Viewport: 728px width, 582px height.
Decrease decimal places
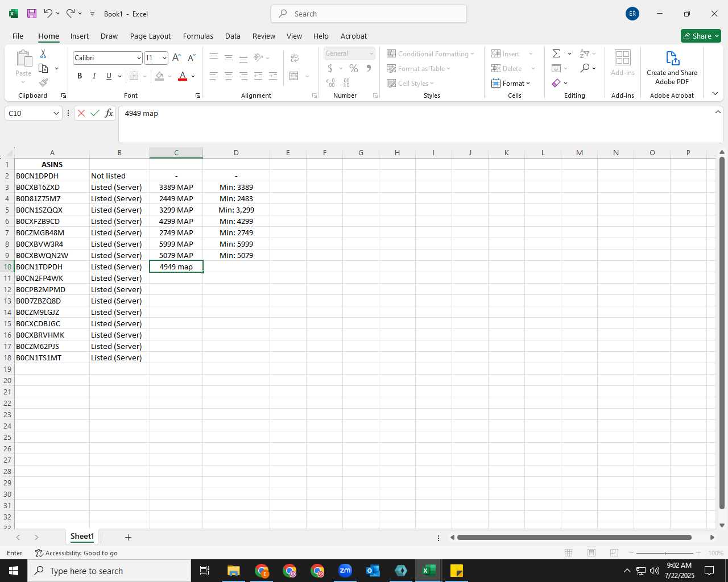click(345, 83)
